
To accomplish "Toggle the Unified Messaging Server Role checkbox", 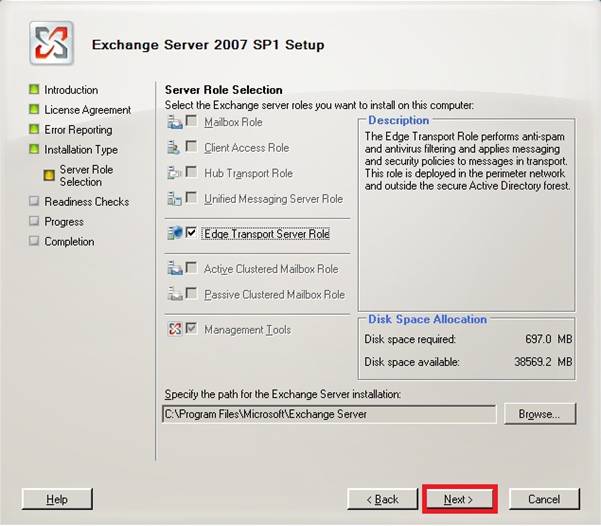I will (191, 197).
